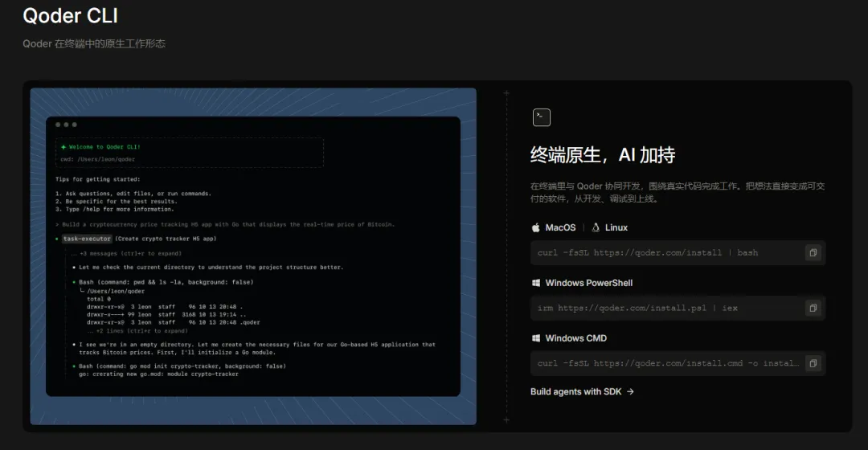Click Tips for getting started: text
Image resolution: width=868 pixels, height=450 pixels.
click(x=97, y=179)
